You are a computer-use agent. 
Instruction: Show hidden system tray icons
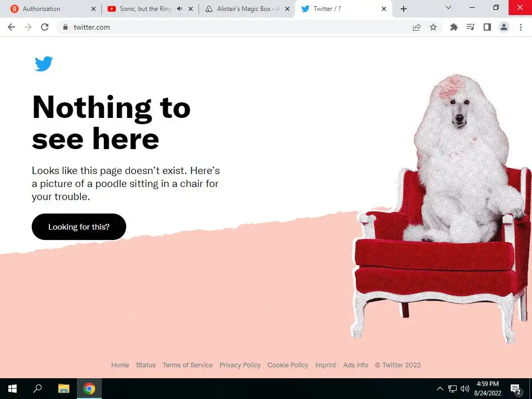pyautogui.click(x=440, y=389)
